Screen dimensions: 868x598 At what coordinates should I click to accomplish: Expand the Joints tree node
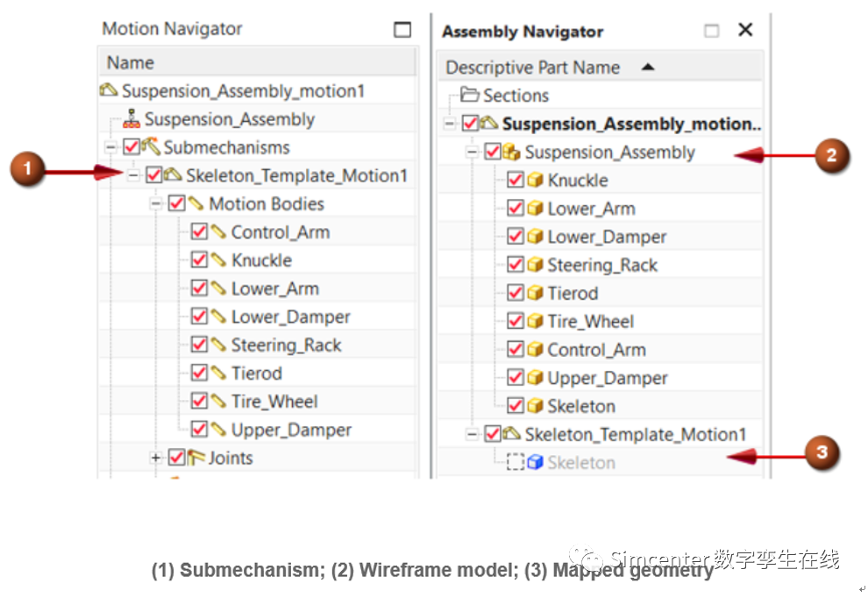click(x=156, y=458)
